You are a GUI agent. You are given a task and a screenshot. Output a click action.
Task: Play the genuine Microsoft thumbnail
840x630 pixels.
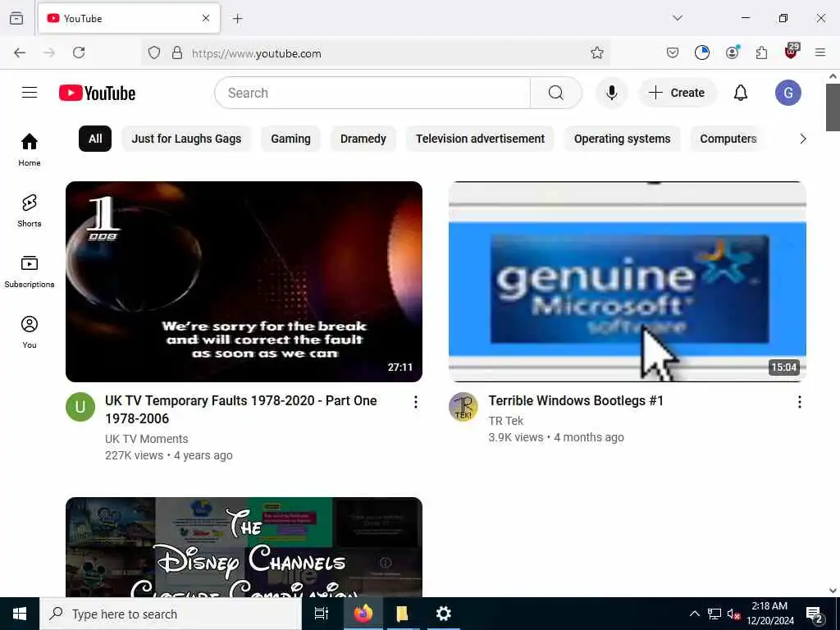[x=628, y=282]
